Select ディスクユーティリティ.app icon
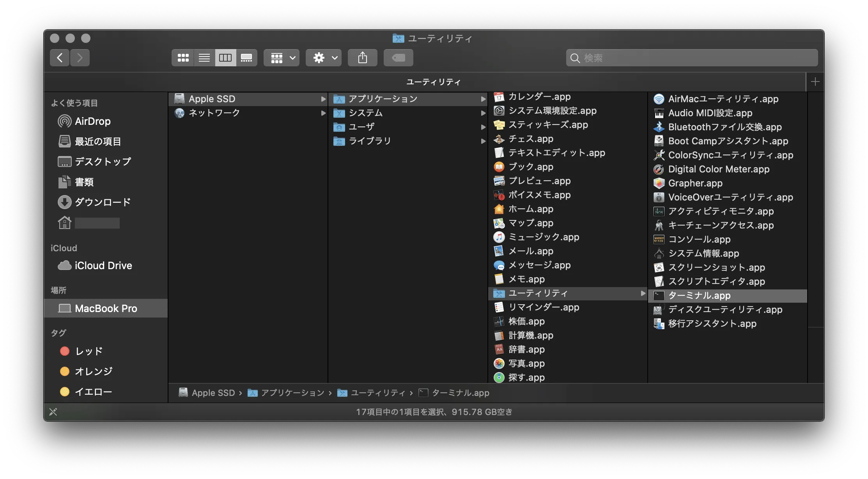 click(x=659, y=310)
